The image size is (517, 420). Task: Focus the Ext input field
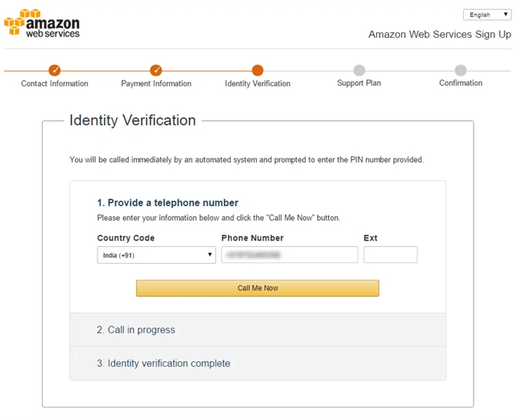point(391,255)
